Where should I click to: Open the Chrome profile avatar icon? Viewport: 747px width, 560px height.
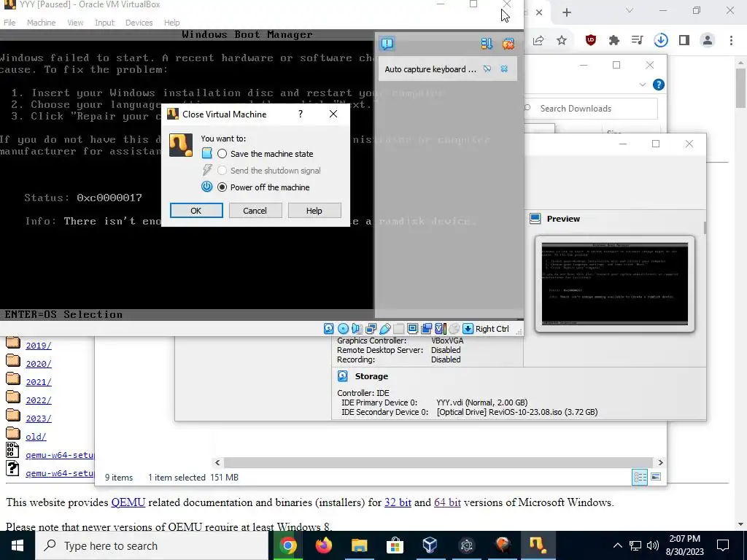708,40
